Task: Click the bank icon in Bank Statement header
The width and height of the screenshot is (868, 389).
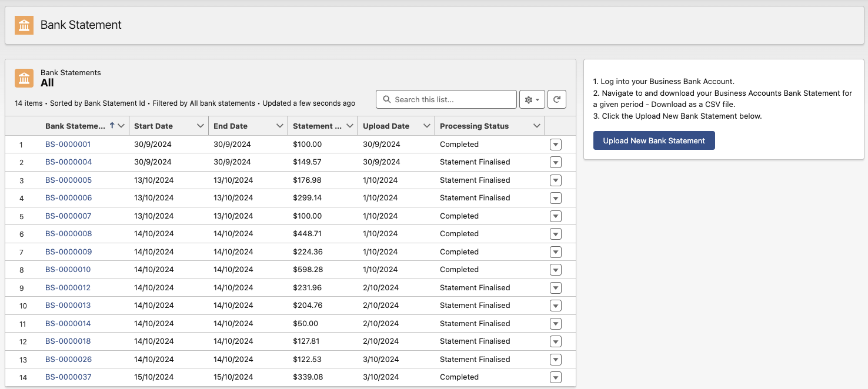Action: [24, 25]
